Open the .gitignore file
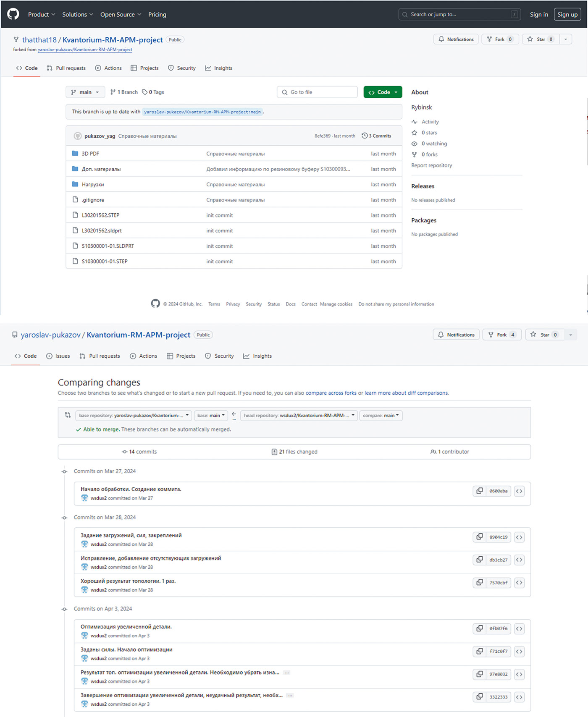Screen dimensions: 588x717 click(93, 200)
